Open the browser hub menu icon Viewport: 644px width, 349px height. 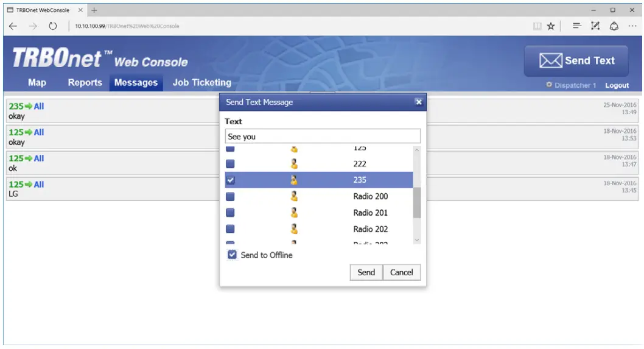576,26
